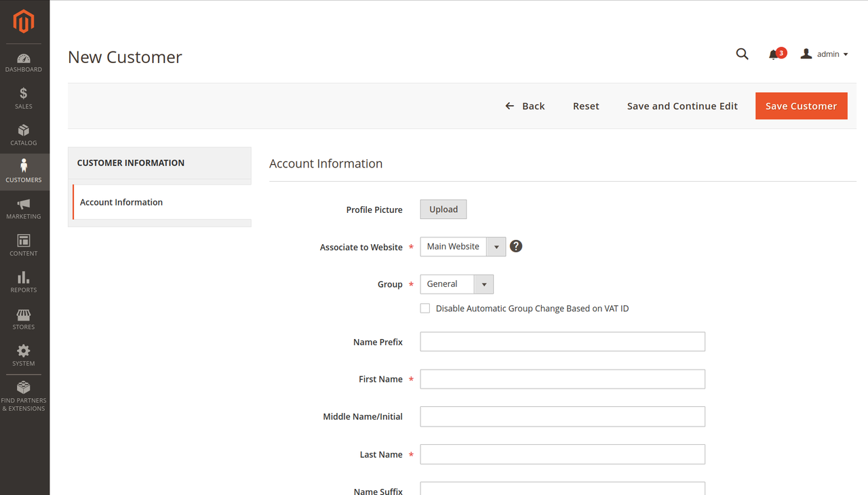Select the Sales sidebar icon
This screenshot has width=868, height=495.
[x=24, y=98]
